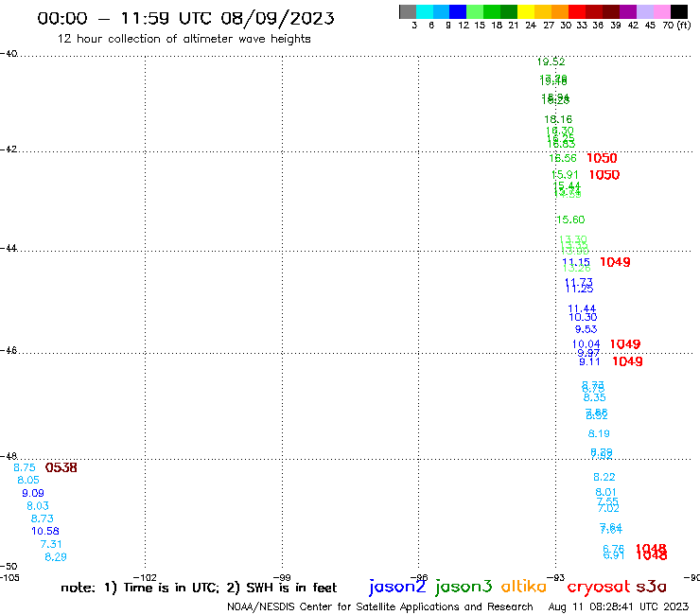Click the wave height value 8.01

605,492
